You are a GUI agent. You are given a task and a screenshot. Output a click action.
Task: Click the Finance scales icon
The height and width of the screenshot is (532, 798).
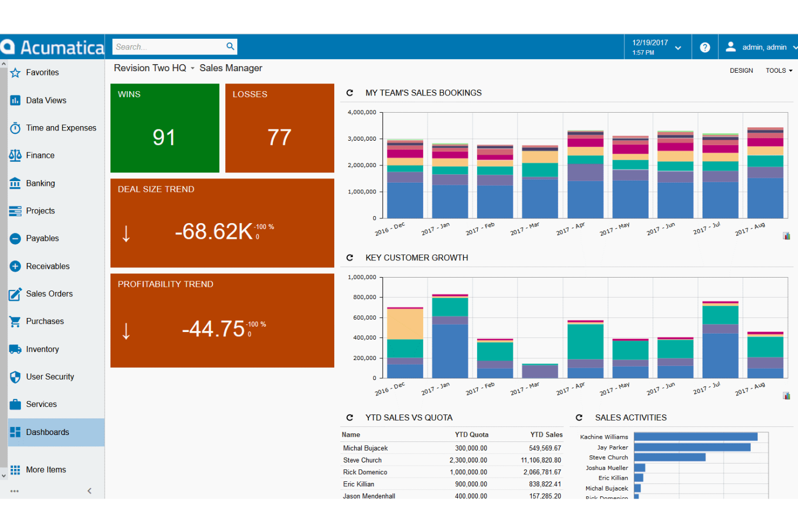click(x=15, y=155)
